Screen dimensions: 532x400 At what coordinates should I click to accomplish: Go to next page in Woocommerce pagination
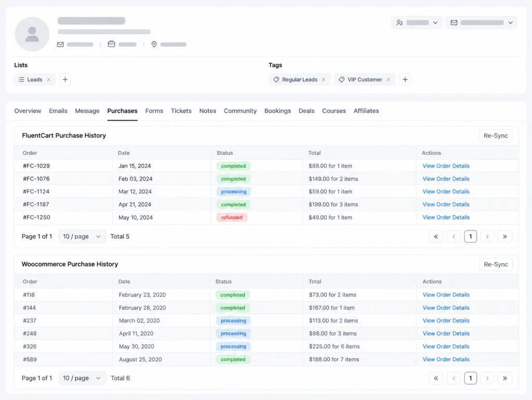click(487, 378)
